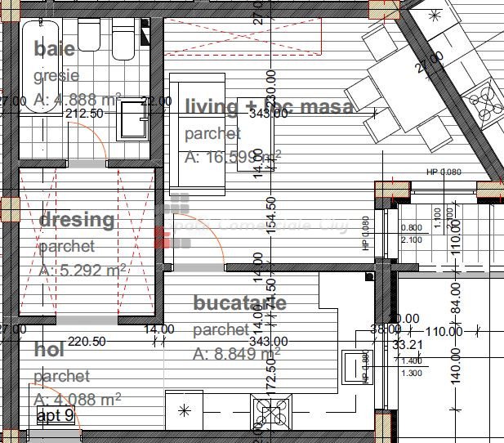This screenshot has height=443, width=504.
Task: Select the "A: 5.292 m²" dressing area text
Action: (x=82, y=271)
